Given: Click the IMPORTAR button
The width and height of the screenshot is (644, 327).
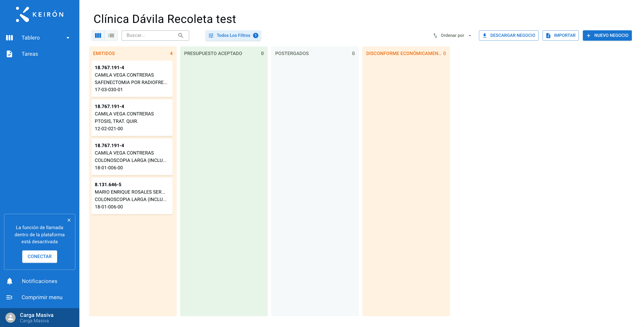Looking at the screenshot, I should tap(561, 35).
